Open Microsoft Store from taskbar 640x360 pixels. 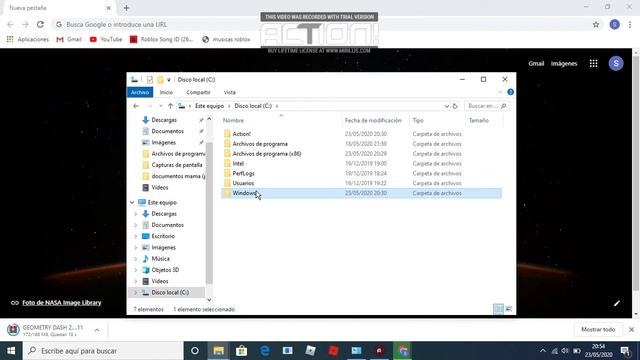point(242,351)
